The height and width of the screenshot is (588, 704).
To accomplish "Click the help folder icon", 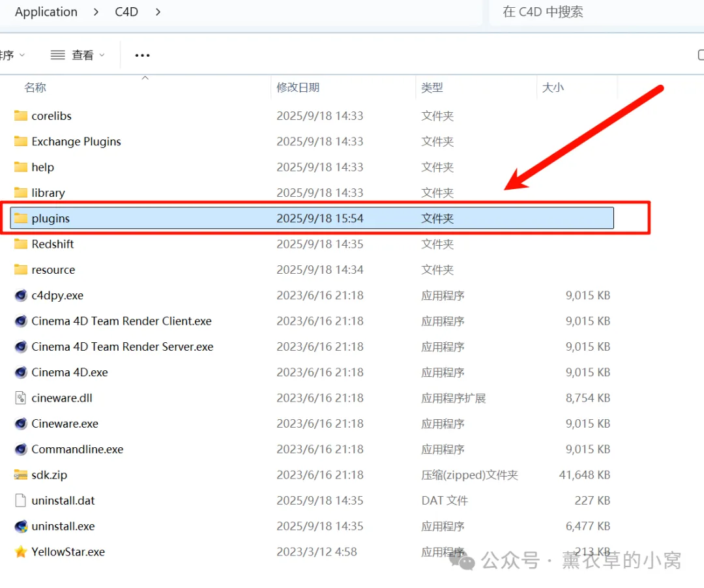I will 21,167.
